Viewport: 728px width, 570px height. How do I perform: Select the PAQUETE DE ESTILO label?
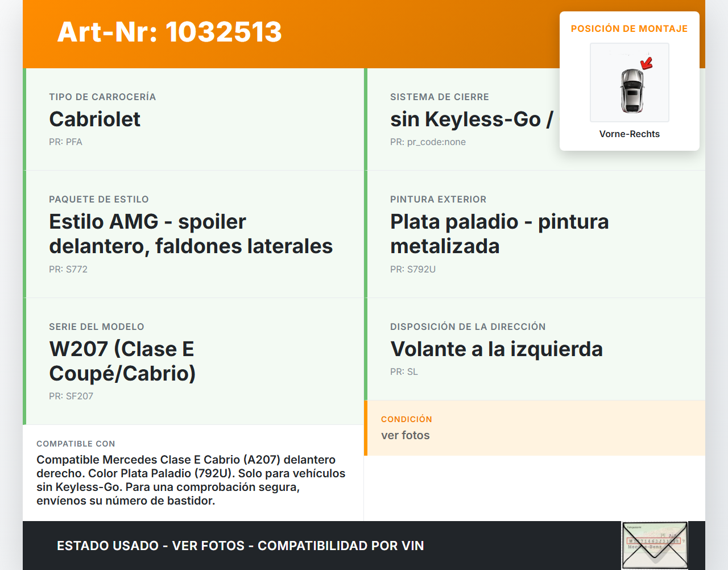99,199
